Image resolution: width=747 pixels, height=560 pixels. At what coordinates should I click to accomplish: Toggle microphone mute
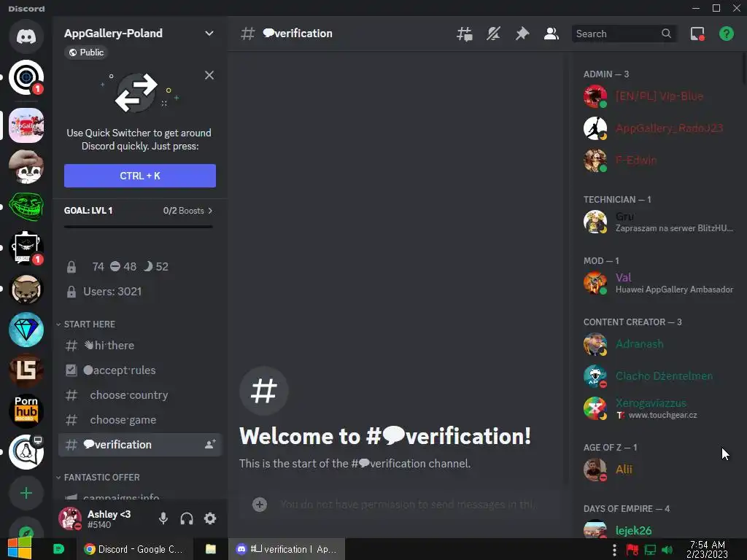tap(163, 518)
